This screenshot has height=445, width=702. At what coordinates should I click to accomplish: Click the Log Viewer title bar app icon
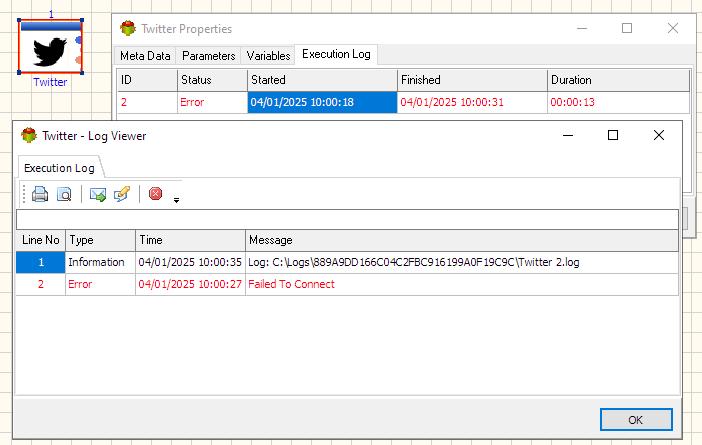[29, 135]
